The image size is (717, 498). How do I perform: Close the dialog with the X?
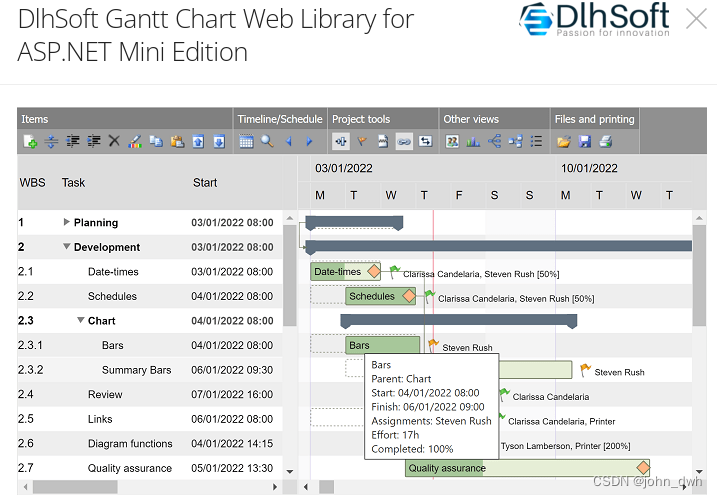696,19
